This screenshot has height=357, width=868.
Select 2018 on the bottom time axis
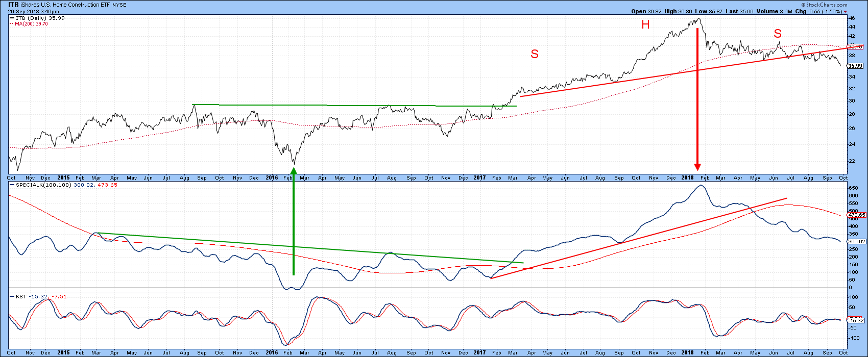pyautogui.click(x=687, y=352)
